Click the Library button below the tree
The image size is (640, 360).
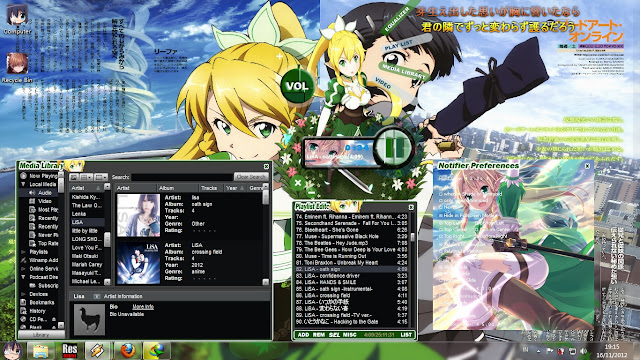40,335
